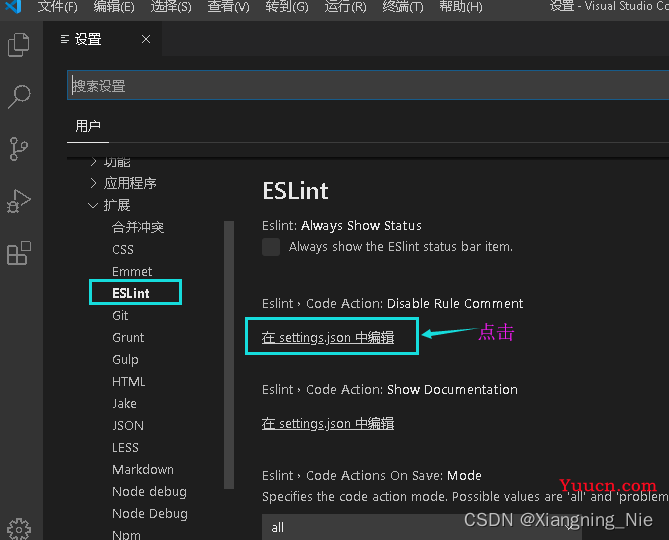This screenshot has height=540, width=669.
Task: Click the Eslint: Always Show Status title
Action: click(342, 225)
